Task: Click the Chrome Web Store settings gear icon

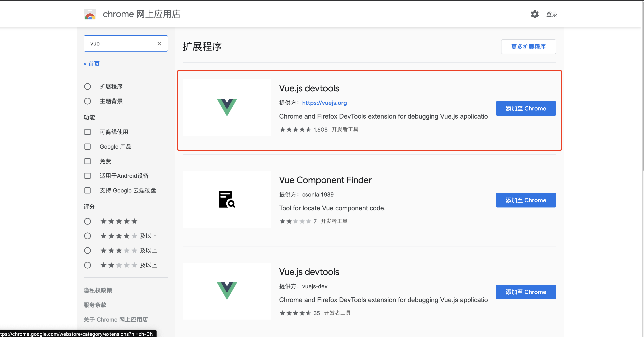Action: (x=534, y=14)
